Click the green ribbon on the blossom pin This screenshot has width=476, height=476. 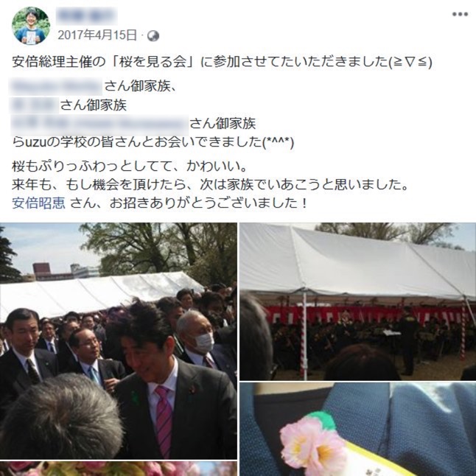point(322,420)
